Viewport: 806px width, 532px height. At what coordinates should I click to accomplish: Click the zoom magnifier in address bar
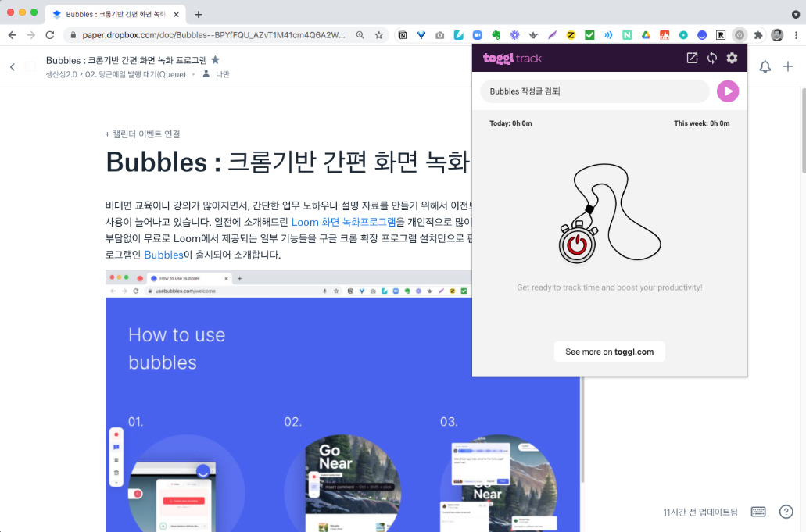tap(360, 35)
